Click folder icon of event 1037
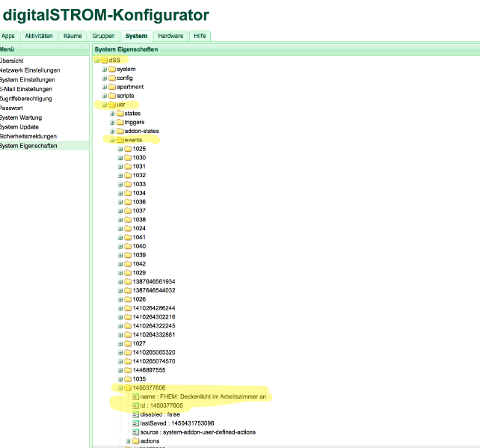Viewport: 480px width, 448px height. (x=128, y=211)
